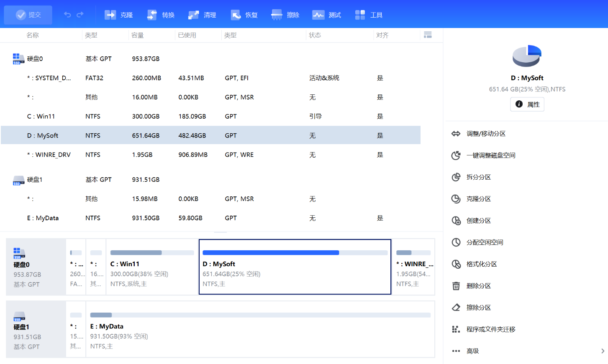Screen dimensions: 608x364
Task: Select Format partition (格式化分区) option
Action: pos(482,264)
